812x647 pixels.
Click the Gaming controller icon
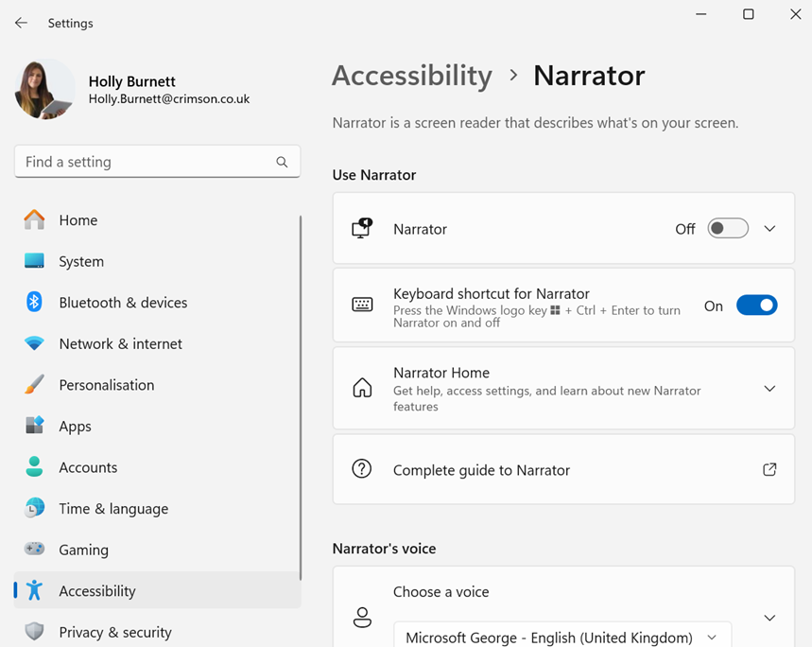pos(34,550)
